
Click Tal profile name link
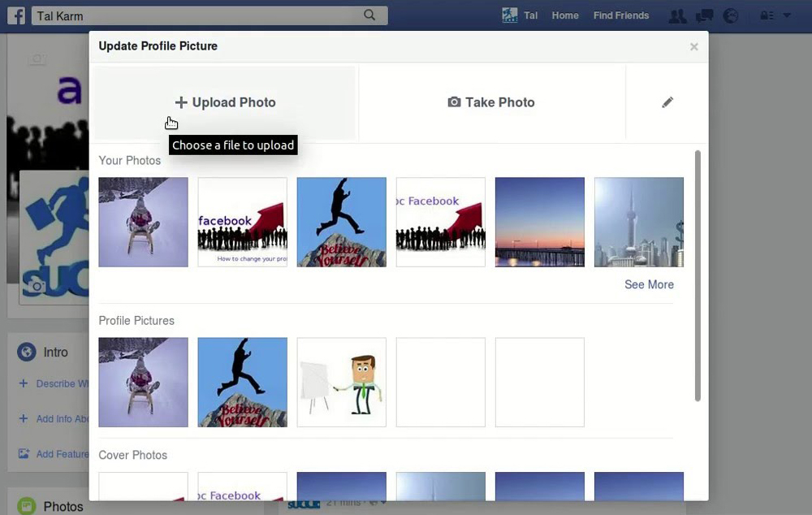[x=531, y=15]
